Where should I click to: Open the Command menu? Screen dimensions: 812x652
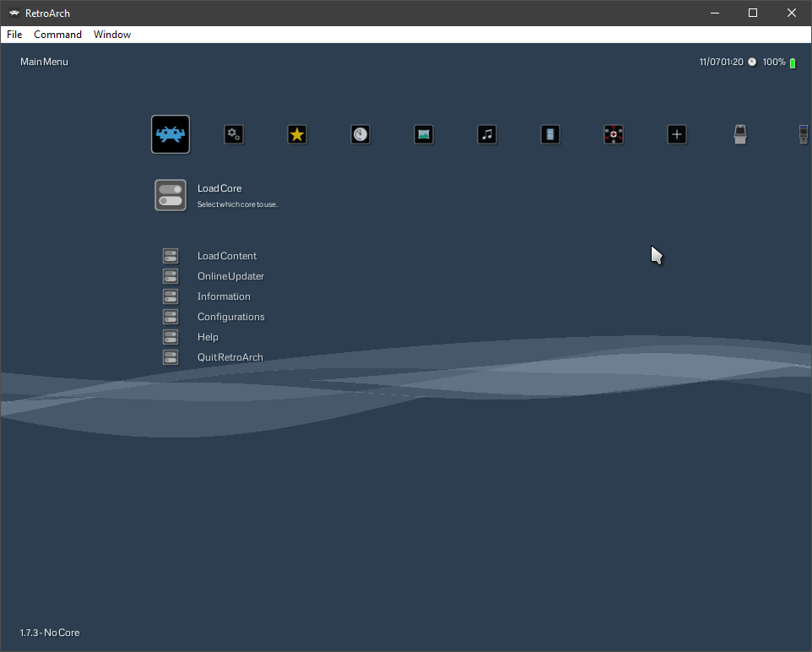[57, 35]
